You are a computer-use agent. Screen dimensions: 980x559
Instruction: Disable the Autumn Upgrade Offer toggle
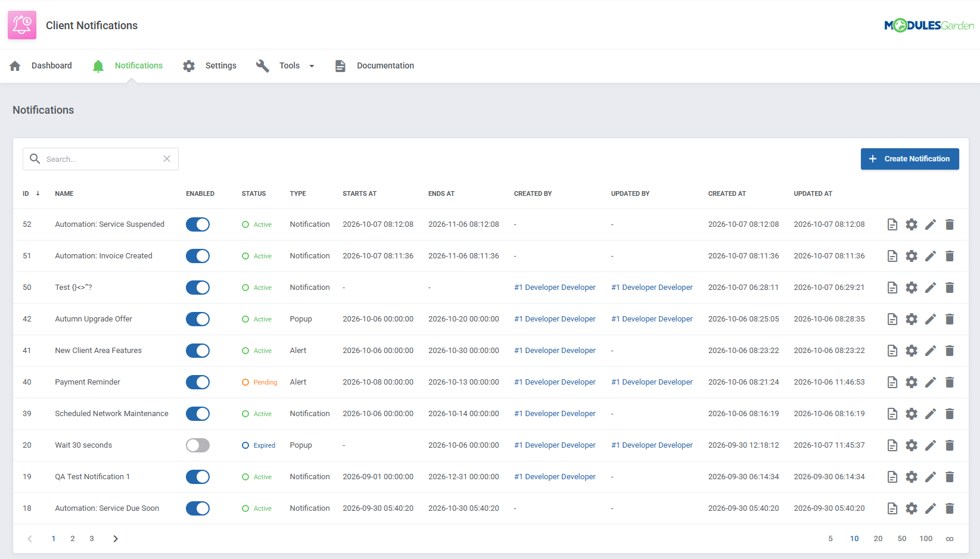(x=198, y=319)
